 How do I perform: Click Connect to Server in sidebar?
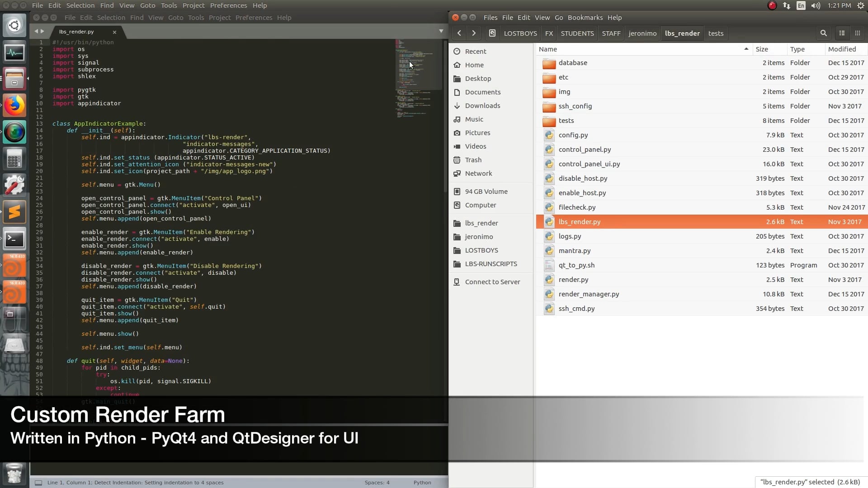coord(492,282)
